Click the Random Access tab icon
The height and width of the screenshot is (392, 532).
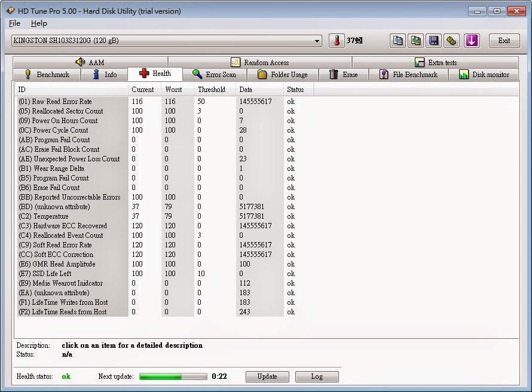pyautogui.click(x=236, y=62)
